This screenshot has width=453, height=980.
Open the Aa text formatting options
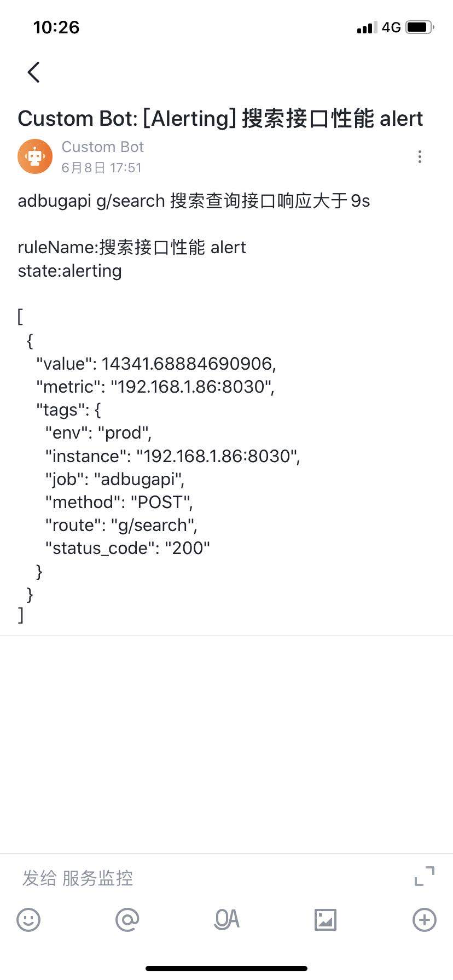tap(226, 920)
